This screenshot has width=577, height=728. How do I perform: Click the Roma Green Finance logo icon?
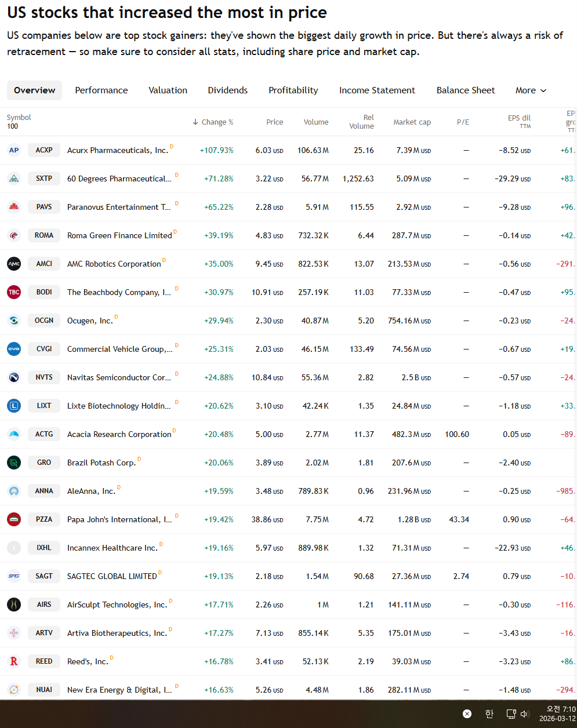pos(14,235)
